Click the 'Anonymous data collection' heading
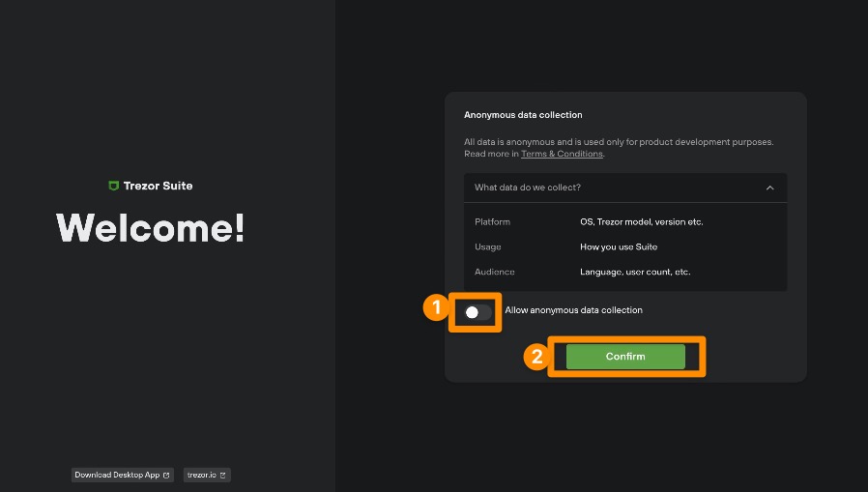The height and width of the screenshot is (492, 868). tap(523, 115)
